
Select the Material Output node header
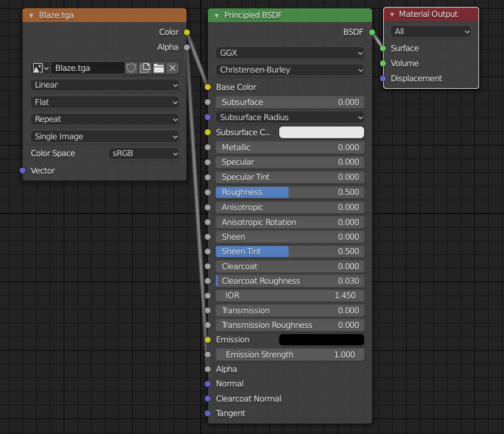point(431,15)
